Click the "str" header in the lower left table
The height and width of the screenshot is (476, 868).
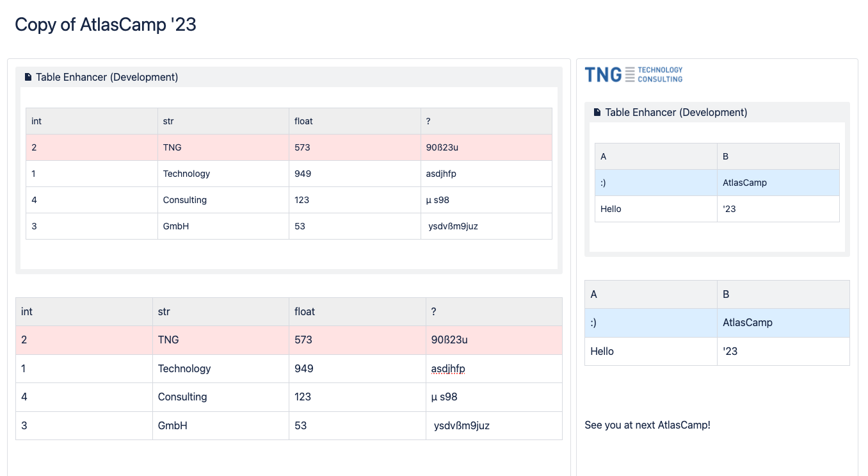click(x=164, y=312)
